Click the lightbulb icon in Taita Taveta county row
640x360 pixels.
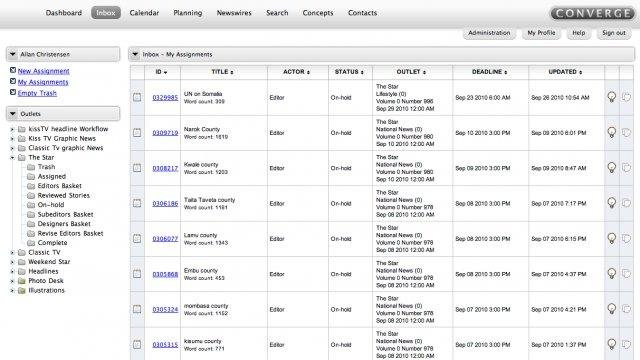pos(611,203)
